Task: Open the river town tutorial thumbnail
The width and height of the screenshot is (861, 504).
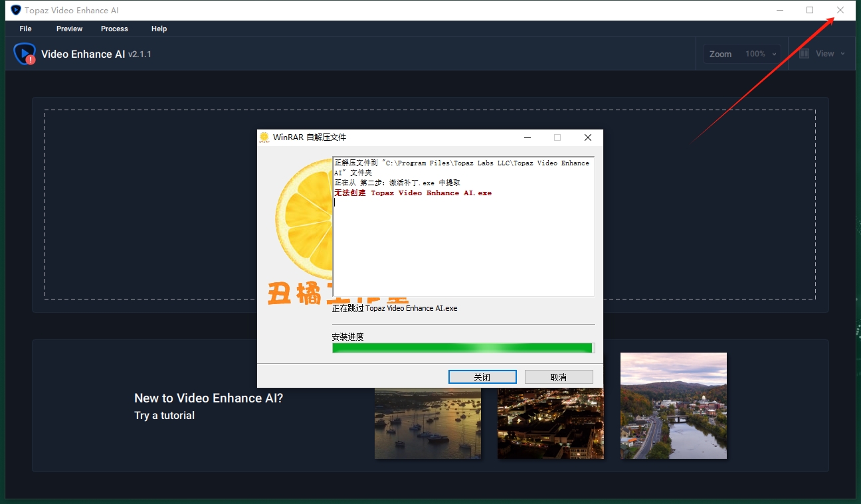Action: tap(673, 405)
